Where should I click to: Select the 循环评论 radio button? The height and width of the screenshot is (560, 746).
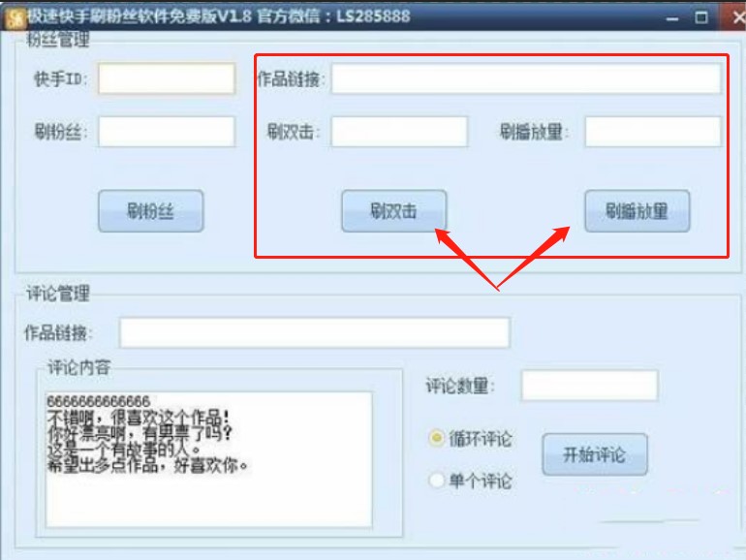click(x=436, y=438)
